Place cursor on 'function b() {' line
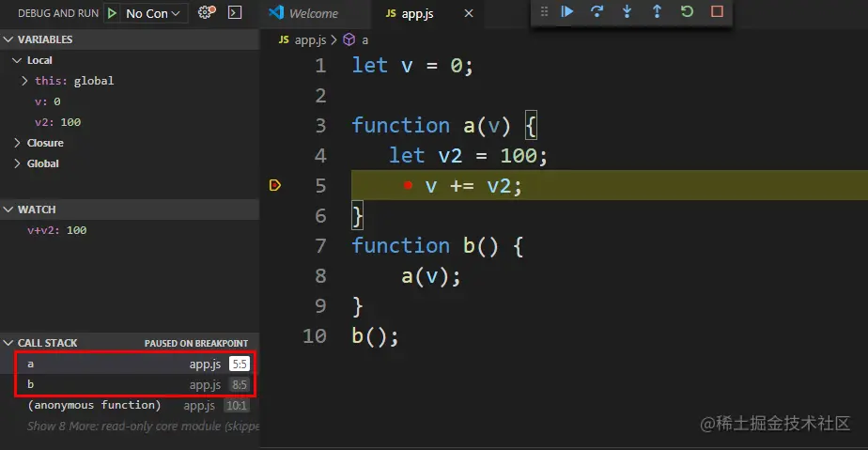Image resolution: width=868 pixels, height=450 pixels. click(437, 246)
